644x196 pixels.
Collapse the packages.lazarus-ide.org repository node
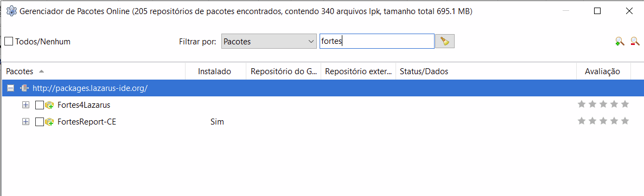[x=11, y=88]
